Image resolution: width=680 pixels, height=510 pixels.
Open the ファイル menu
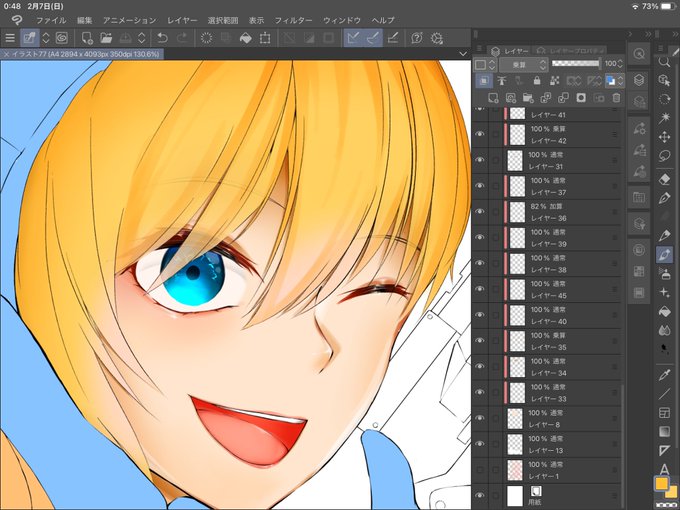tap(51, 20)
